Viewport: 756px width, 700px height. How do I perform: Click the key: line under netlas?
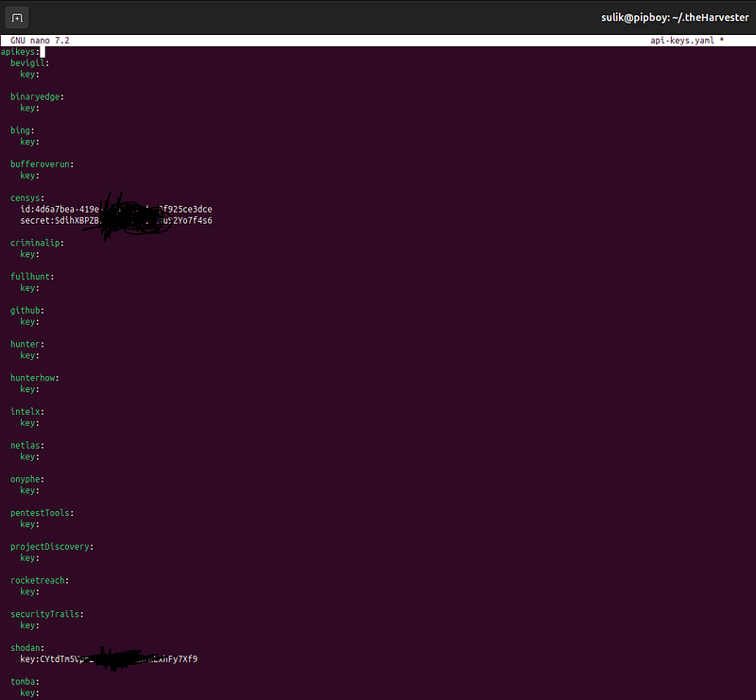pyautogui.click(x=30, y=456)
